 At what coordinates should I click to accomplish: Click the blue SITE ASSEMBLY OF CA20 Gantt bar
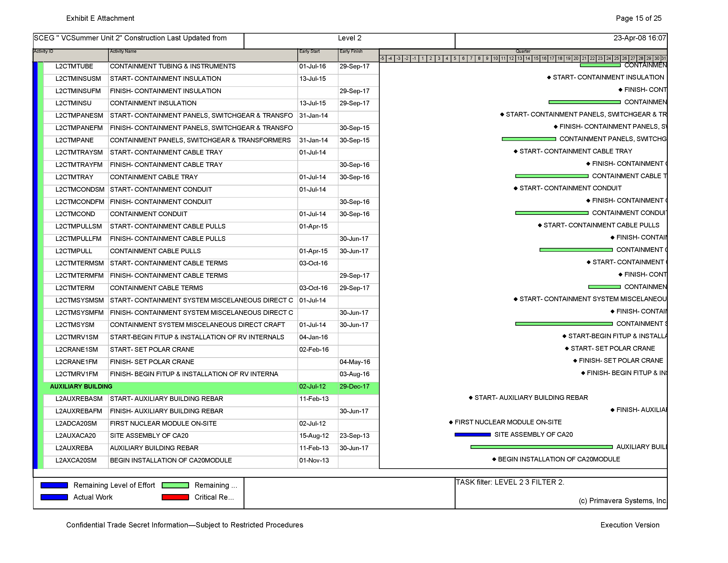point(473,435)
